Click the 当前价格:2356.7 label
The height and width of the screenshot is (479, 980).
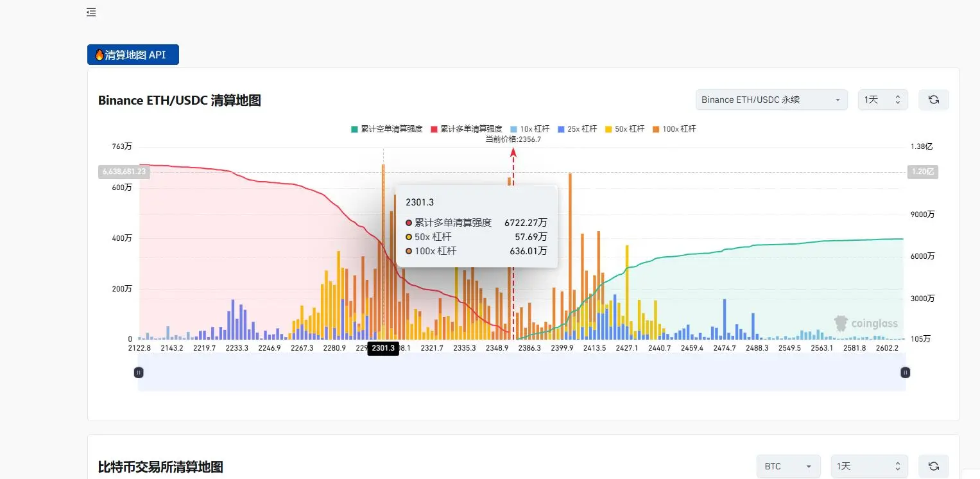513,139
